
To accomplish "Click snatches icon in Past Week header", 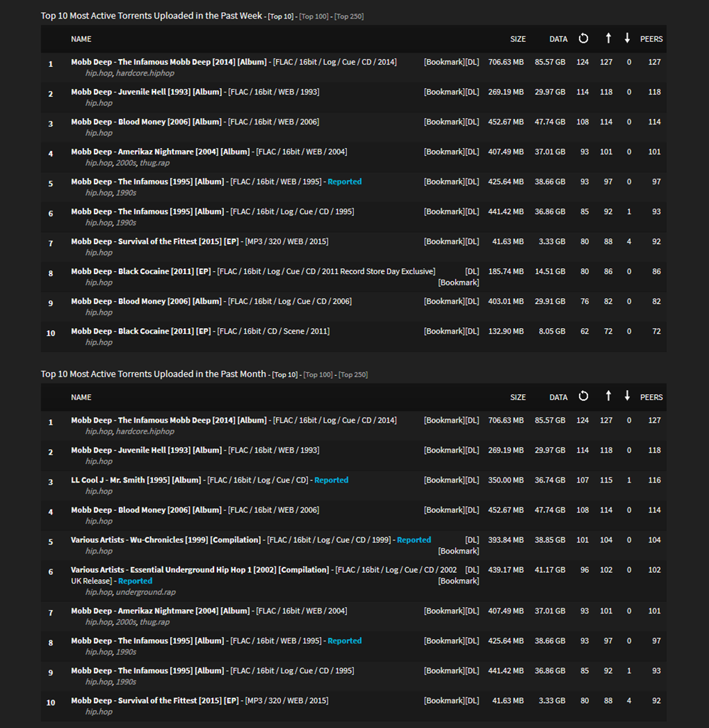I will pyautogui.click(x=583, y=38).
